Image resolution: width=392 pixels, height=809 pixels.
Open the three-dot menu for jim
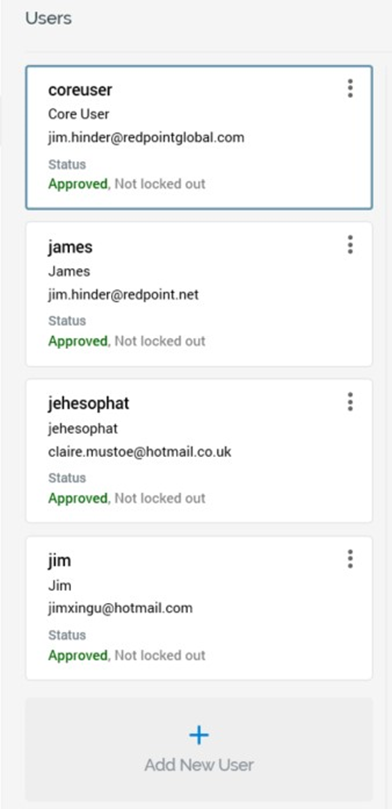[350, 559]
